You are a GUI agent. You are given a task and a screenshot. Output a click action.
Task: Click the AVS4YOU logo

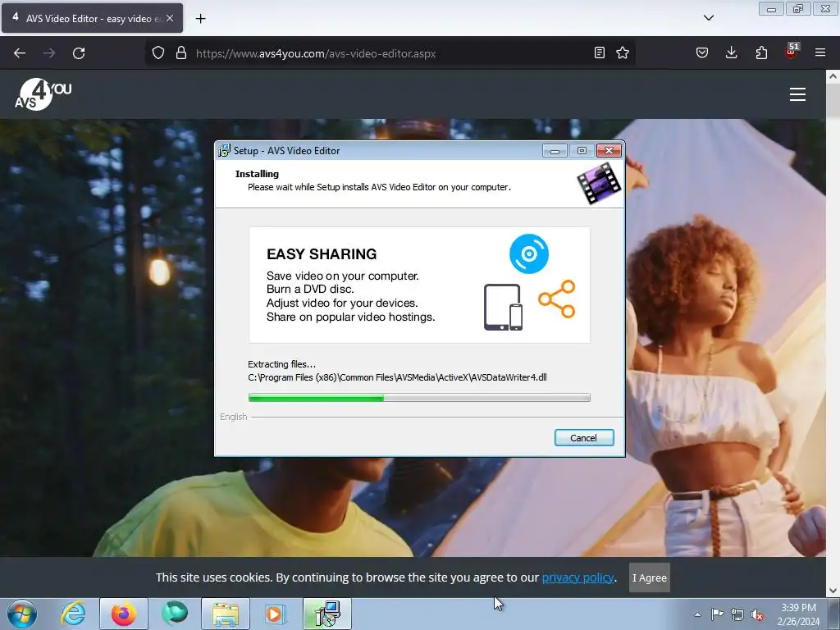tap(43, 94)
